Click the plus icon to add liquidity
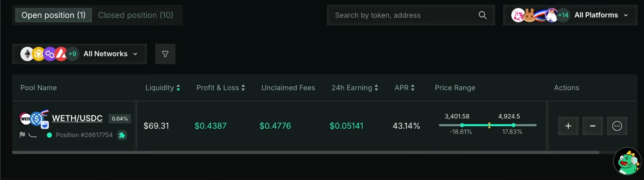Image resolution: width=644 pixels, height=180 pixels. pyautogui.click(x=568, y=126)
